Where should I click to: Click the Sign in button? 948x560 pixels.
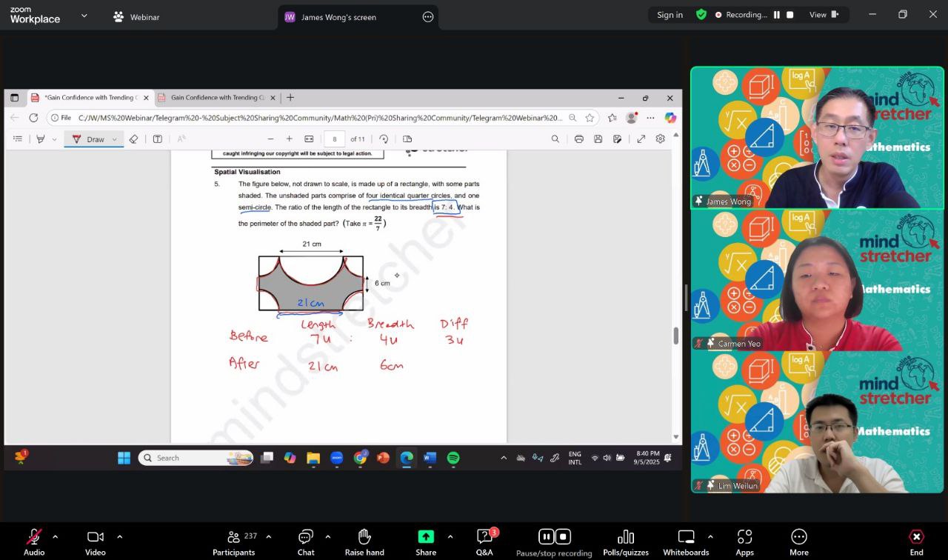[x=670, y=15]
